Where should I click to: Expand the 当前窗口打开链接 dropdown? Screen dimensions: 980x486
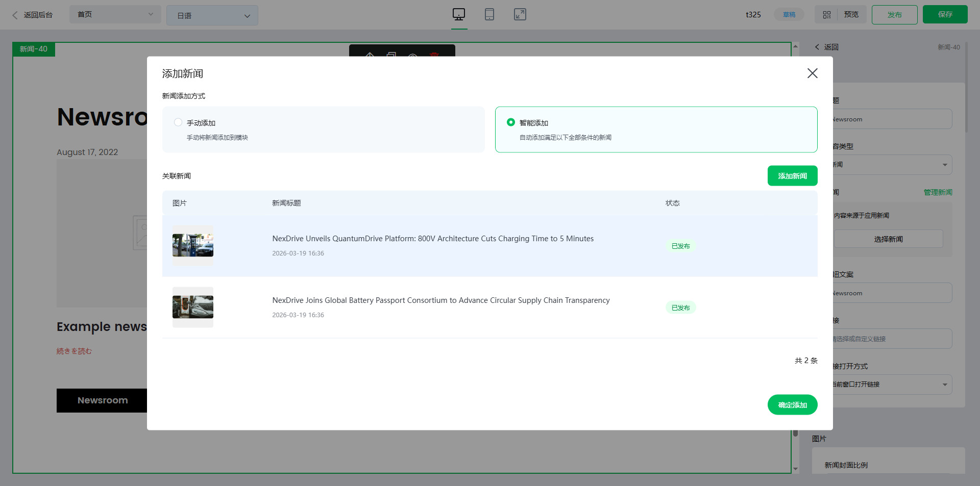892,385
